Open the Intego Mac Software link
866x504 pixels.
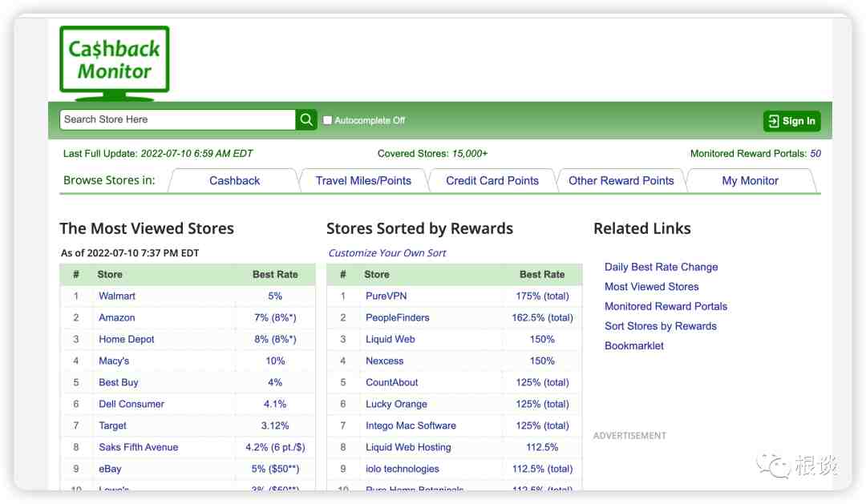pyautogui.click(x=411, y=425)
